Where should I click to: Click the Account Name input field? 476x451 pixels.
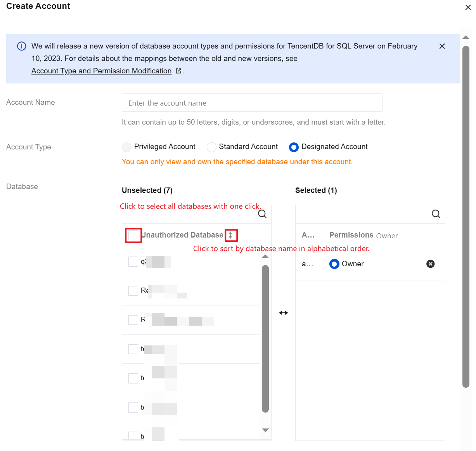252,103
